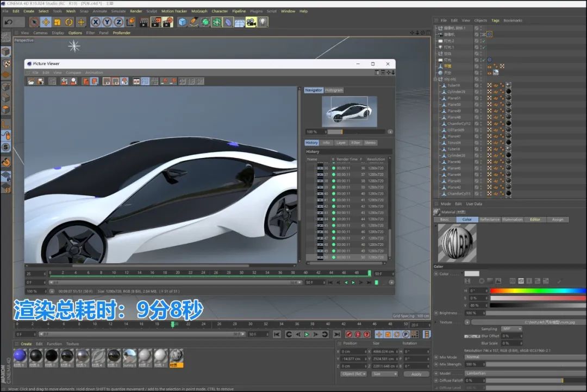587x392 pixels.
Task: Click the Apply button in coordinates panel
Action: coord(416,374)
